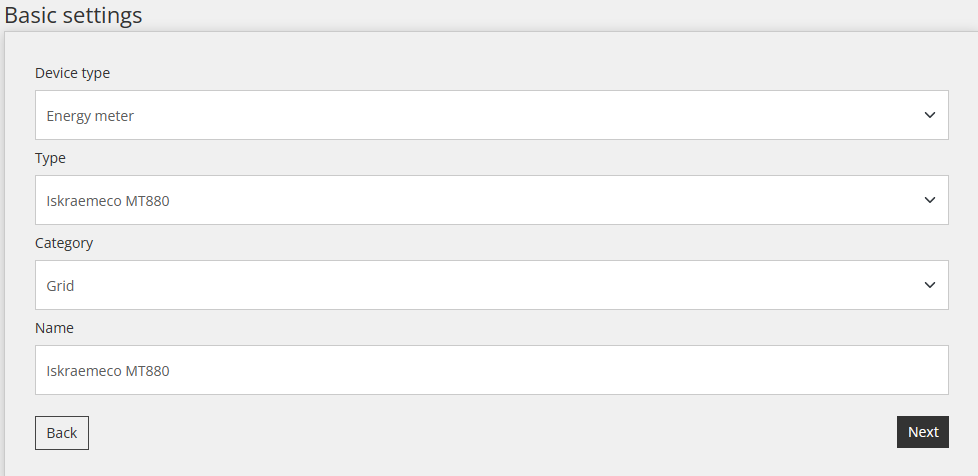Click the Category dropdown chevron arrow
Viewport: 978px width, 476px height.
coord(930,285)
